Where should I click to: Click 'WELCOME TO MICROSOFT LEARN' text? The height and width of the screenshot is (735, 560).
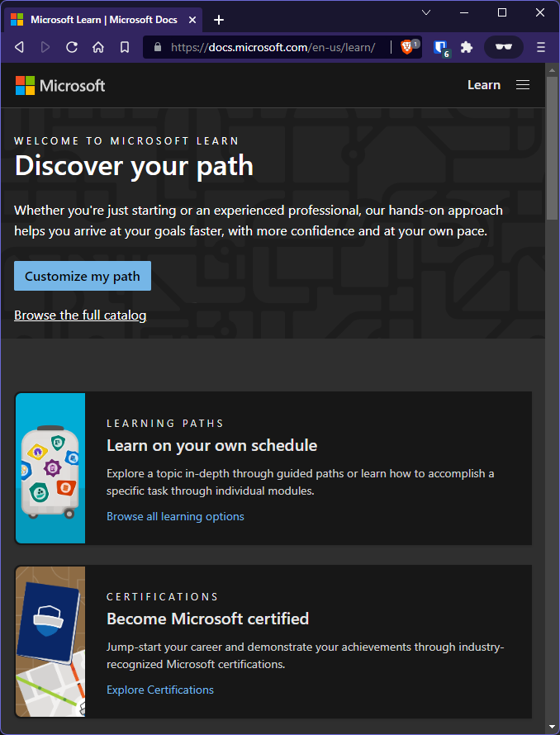point(126,141)
